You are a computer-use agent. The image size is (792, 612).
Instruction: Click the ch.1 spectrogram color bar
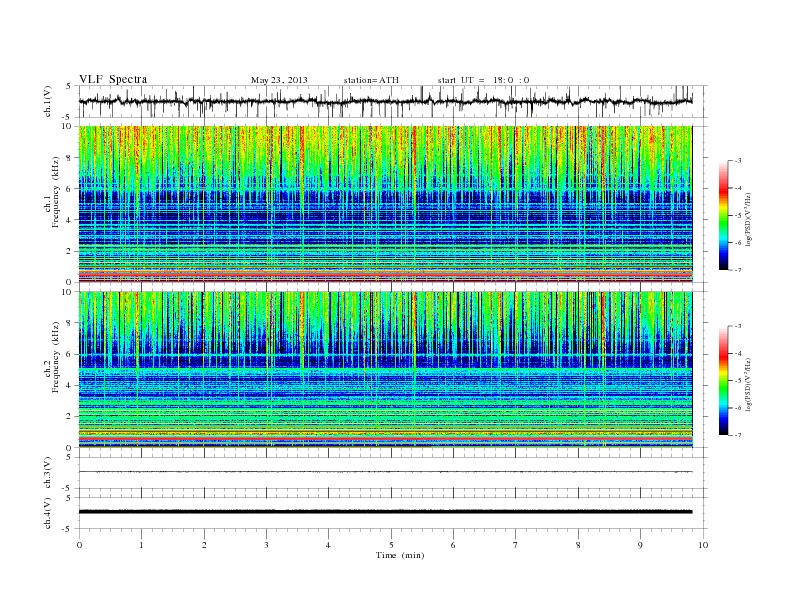tap(723, 216)
